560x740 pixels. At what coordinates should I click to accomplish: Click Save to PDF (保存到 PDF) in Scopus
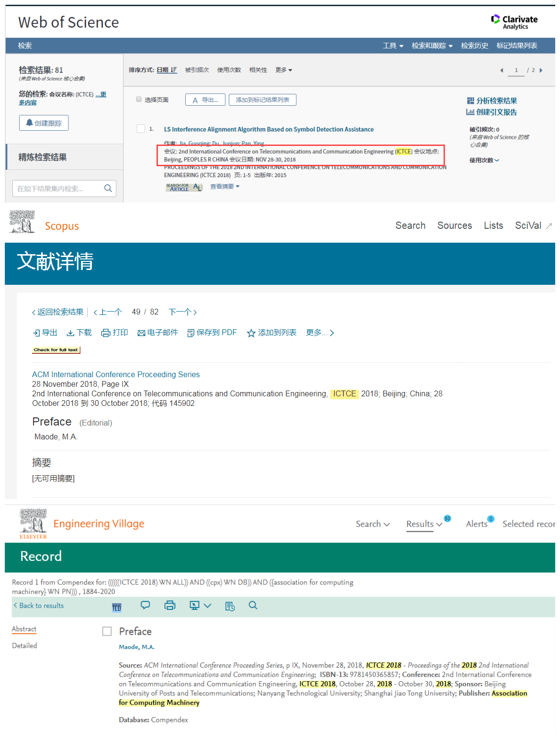pos(212,333)
